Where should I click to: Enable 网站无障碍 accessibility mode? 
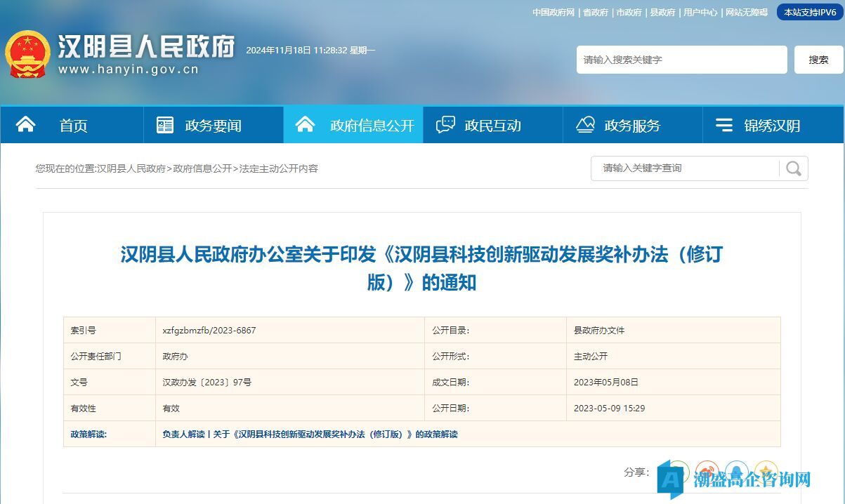(747, 13)
